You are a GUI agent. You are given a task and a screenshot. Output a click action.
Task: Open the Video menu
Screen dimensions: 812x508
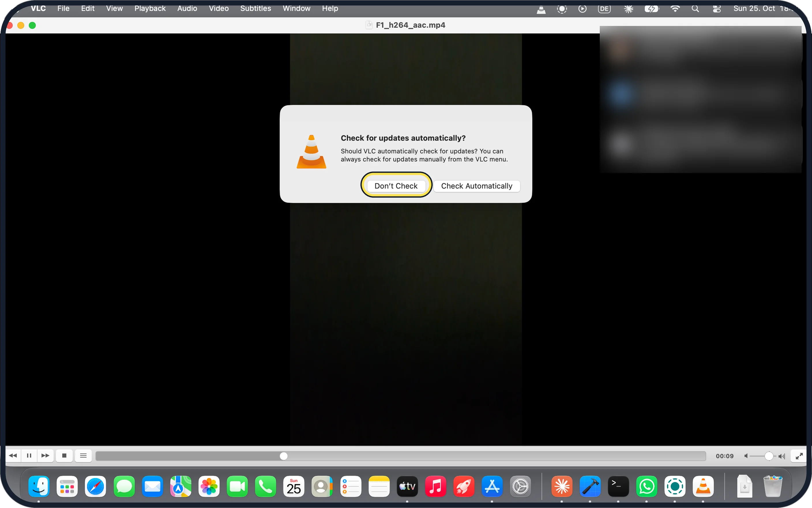[x=219, y=8]
